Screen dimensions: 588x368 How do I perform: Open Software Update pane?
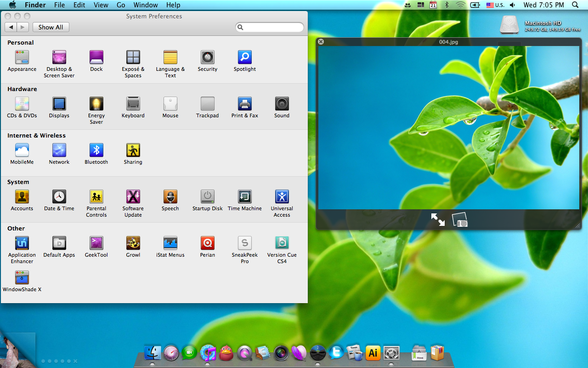click(133, 203)
